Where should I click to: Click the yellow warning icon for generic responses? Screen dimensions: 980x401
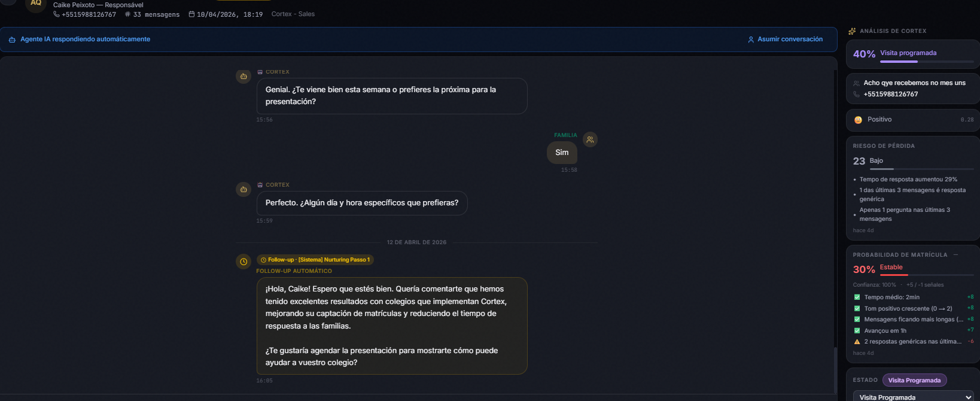(857, 342)
